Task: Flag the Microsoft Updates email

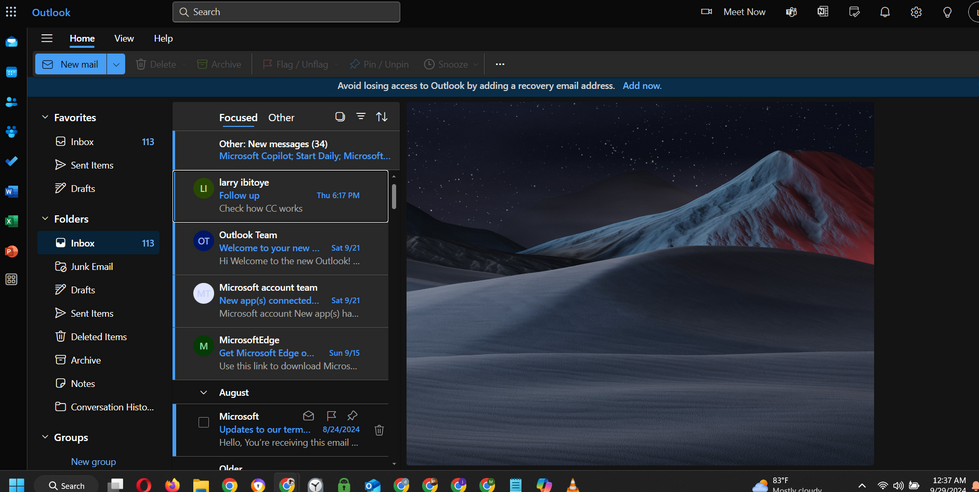Action: tap(331, 416)
